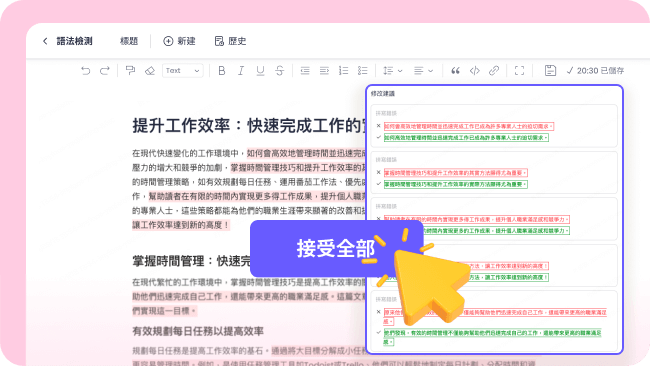650x366 pixels.
Task: Undo the last edit
Action: tap(85, 70)
